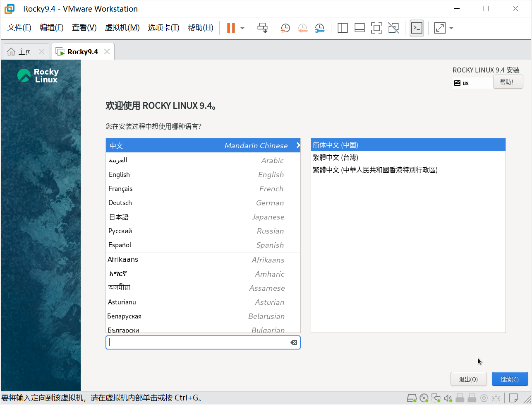Click send Ctrl+Alt+Del toolbar icon
532x405 pixels.
point(263,28)
